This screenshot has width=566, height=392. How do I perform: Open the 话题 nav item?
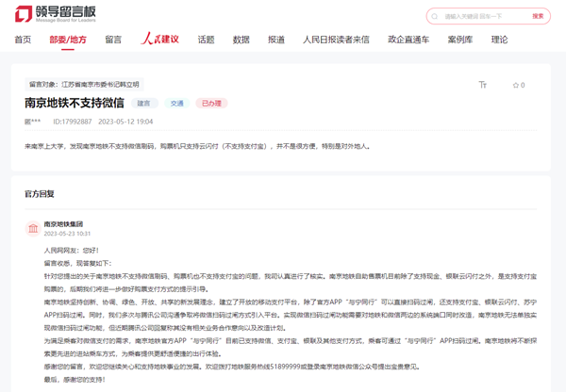pos(206,40)
